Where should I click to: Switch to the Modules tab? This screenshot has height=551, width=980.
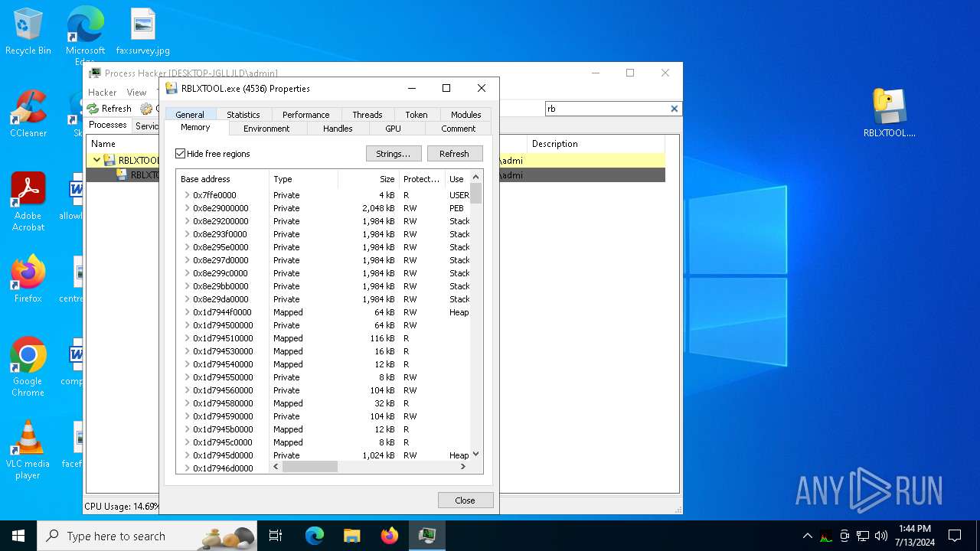[465, 115]
